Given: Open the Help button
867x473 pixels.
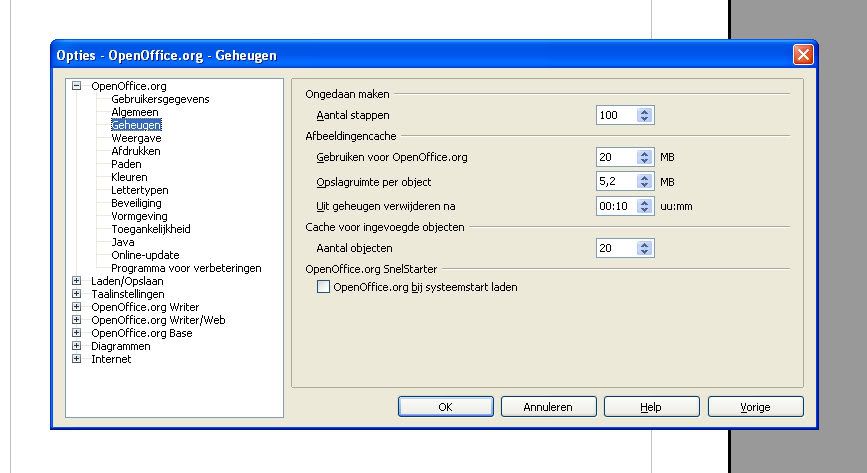Looking at the screenshot, I should [x=651, y=407].
